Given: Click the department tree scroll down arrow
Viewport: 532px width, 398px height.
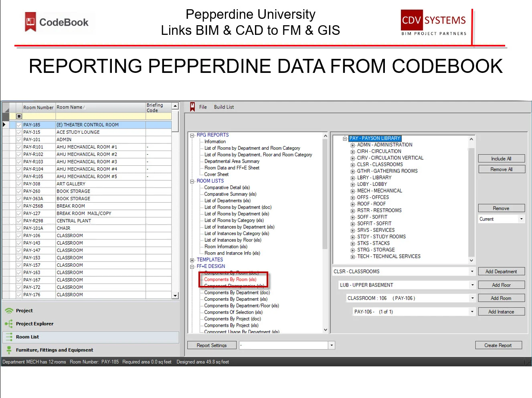Looking at the screenshot, I should (471, 260).
